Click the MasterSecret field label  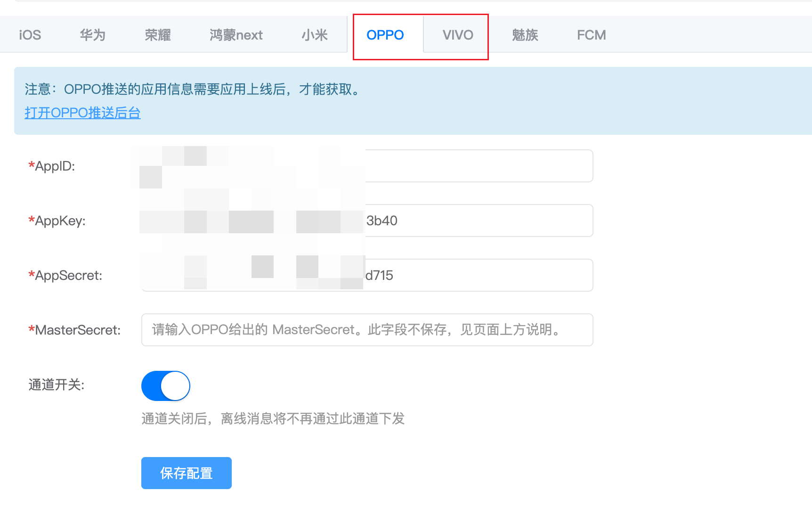(78, 330)
